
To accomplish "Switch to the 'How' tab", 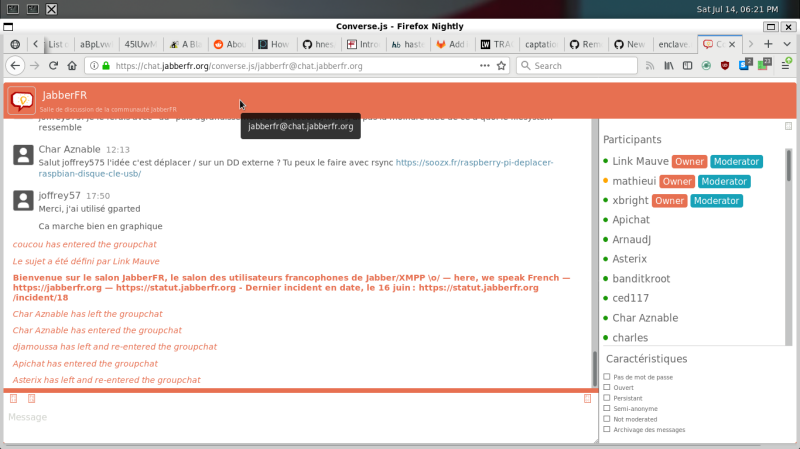I will [274, 44].
